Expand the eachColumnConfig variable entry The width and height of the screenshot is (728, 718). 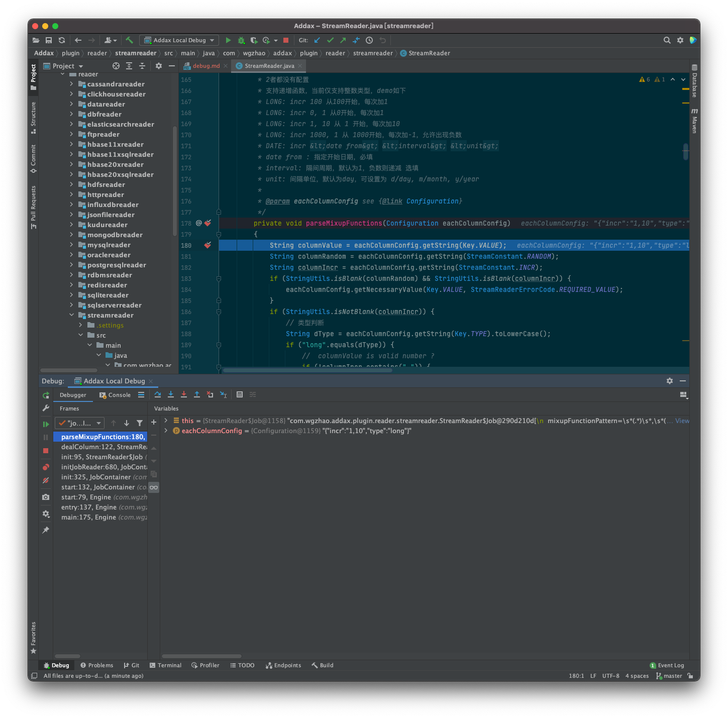pos(166,431)
